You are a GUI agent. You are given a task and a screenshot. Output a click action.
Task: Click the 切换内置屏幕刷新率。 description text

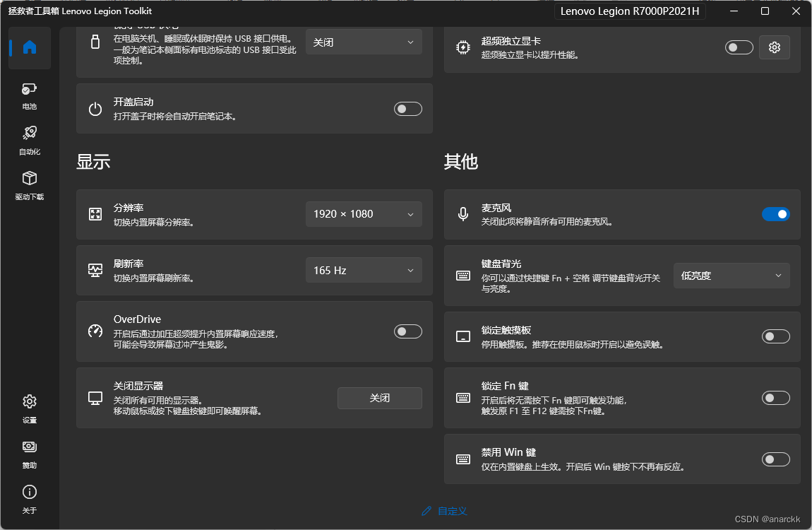click(x=155, y=278)
